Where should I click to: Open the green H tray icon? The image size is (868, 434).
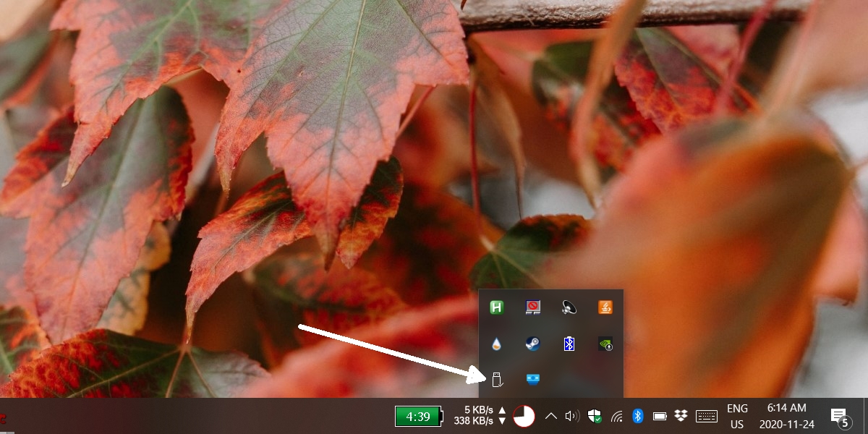coord(497,308)
